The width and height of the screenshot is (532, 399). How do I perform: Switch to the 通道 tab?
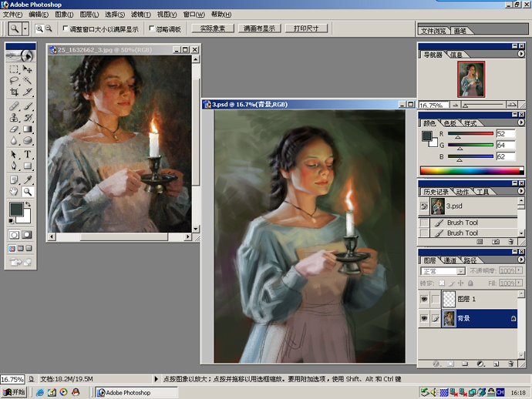(x=450, y=260)
